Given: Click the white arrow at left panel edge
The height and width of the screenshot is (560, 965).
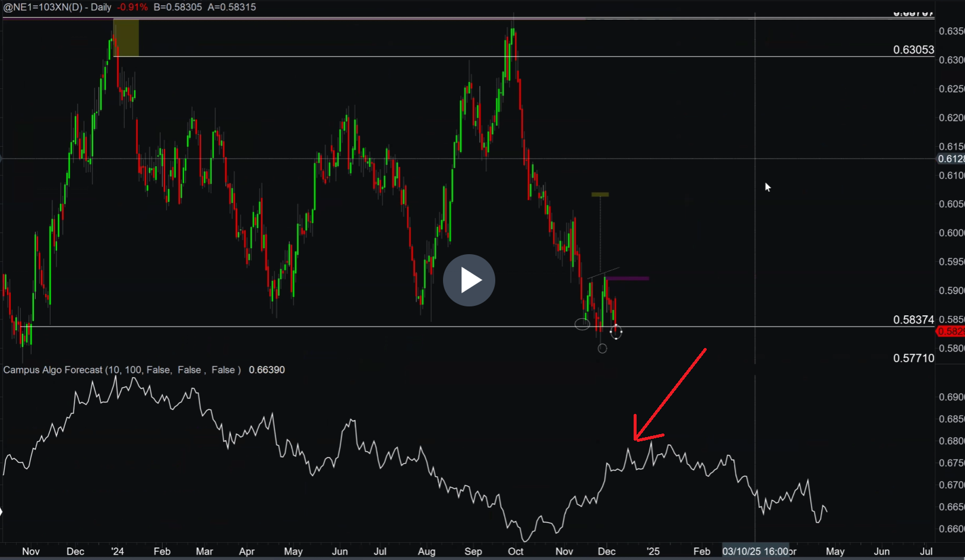Looking at the screenshot, I should [2, 511].
